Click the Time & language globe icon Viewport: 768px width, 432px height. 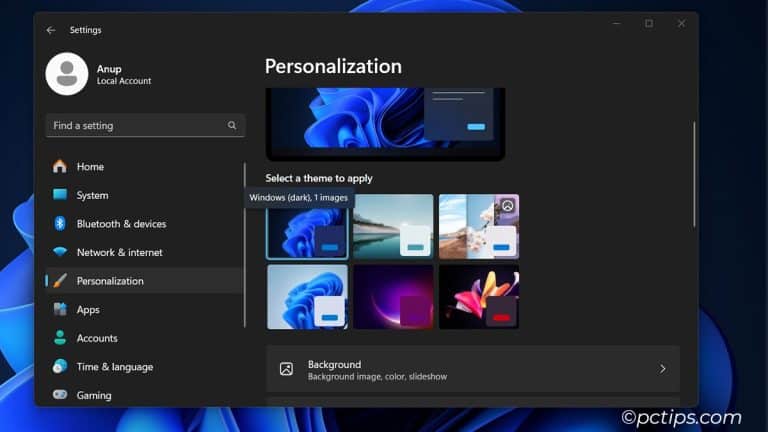coord(60,367)
